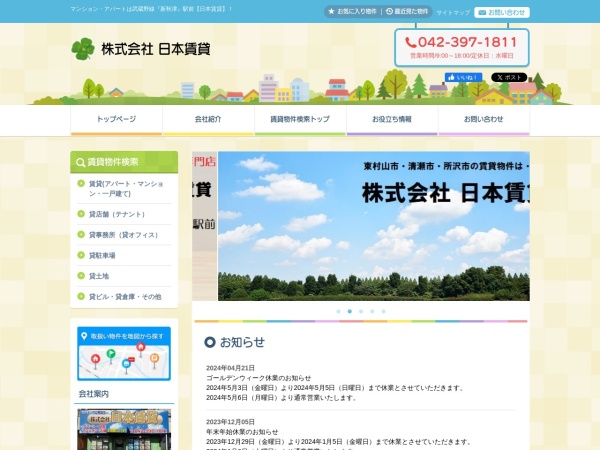Select the active second slideshow dot
Viewport: 600px width, 450px height.
click(x=350, y=311)
